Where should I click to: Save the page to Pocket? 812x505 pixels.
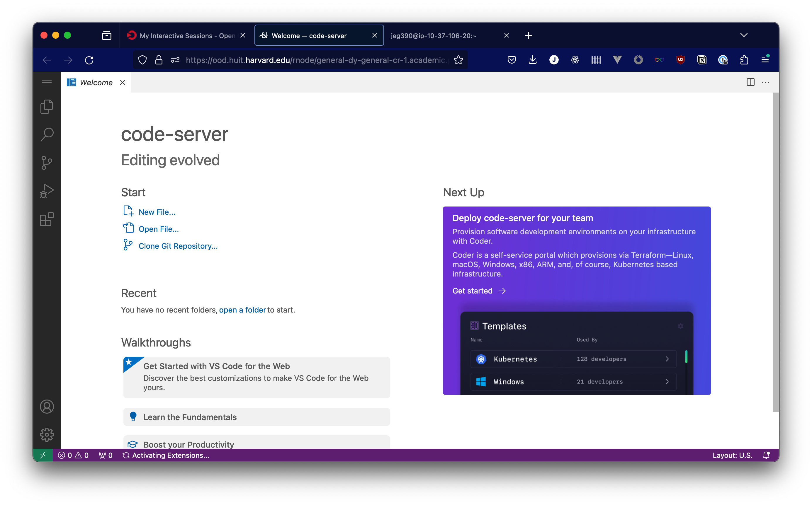[512, 60]
